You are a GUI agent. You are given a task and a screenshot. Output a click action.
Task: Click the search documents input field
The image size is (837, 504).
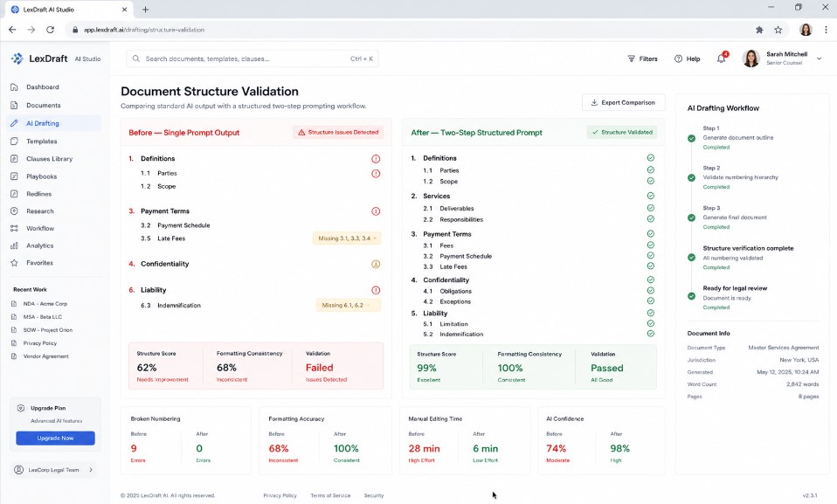click(252, 59)
